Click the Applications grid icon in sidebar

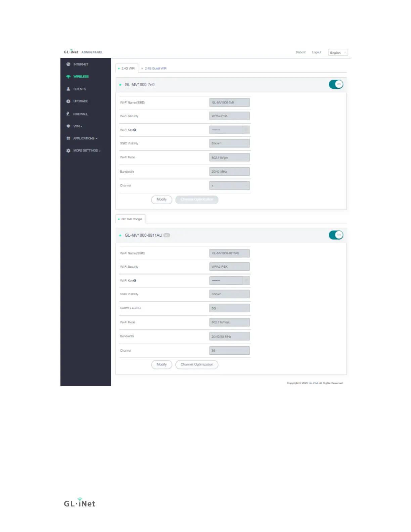click(x=68, y=138)
